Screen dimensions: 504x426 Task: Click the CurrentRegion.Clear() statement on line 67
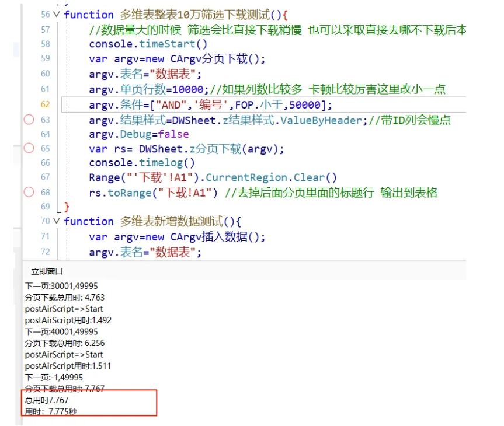tap(247, 177)
